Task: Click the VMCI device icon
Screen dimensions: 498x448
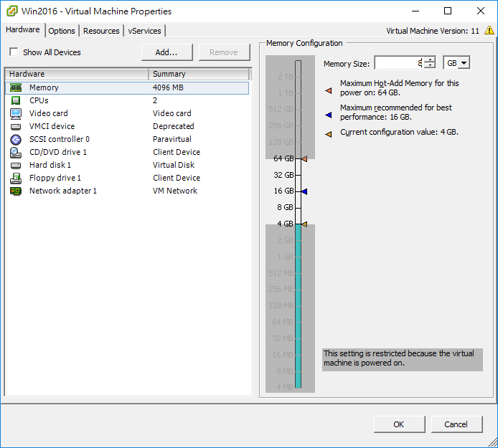Action: 16,127
